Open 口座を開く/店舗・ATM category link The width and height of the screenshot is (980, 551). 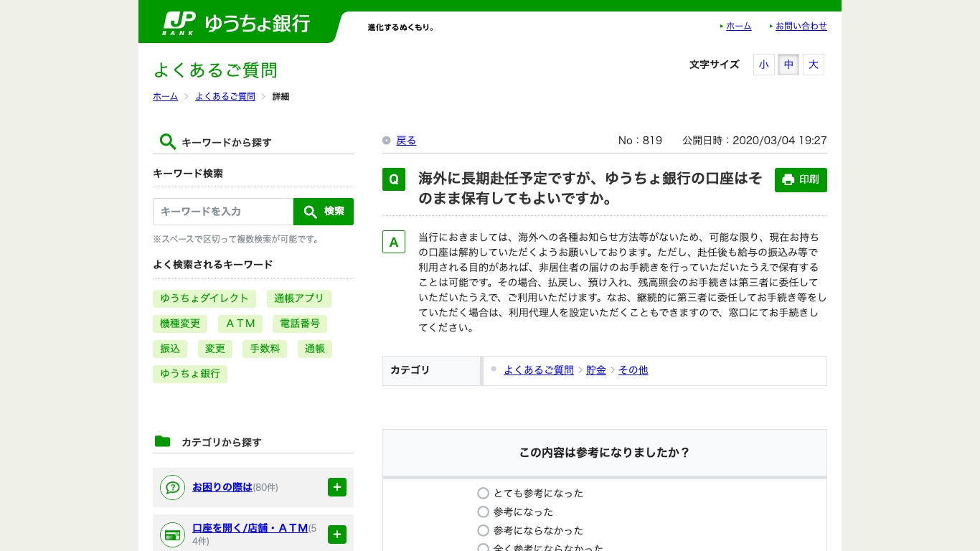pos(250,528)
